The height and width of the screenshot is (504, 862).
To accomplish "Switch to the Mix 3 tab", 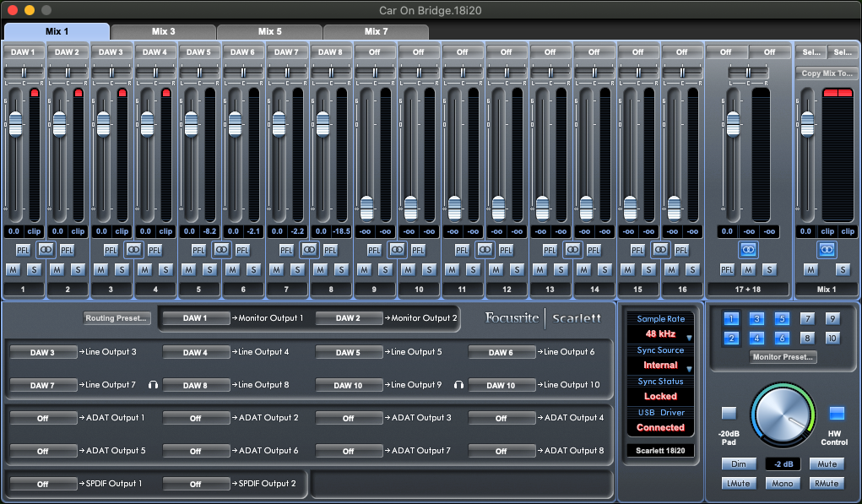I will pos(163,31).
